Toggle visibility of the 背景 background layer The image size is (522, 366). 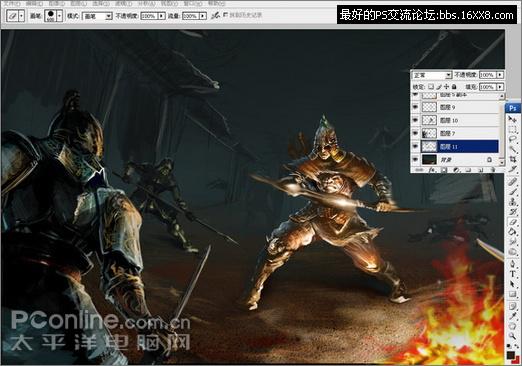tap(415, 160)
